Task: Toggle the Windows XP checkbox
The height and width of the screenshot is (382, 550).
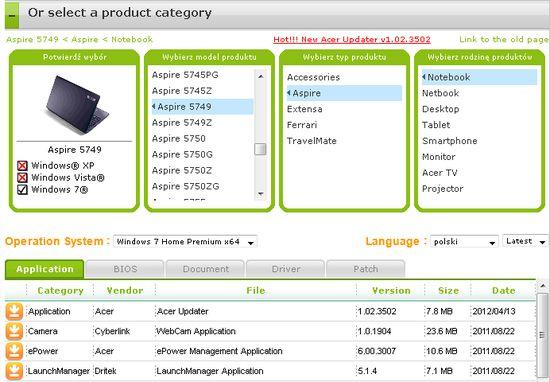Action: tap(22, 166)
